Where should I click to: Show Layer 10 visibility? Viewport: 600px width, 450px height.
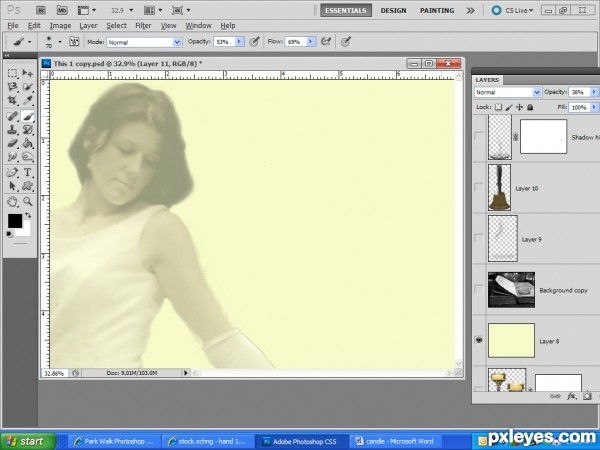479,187
